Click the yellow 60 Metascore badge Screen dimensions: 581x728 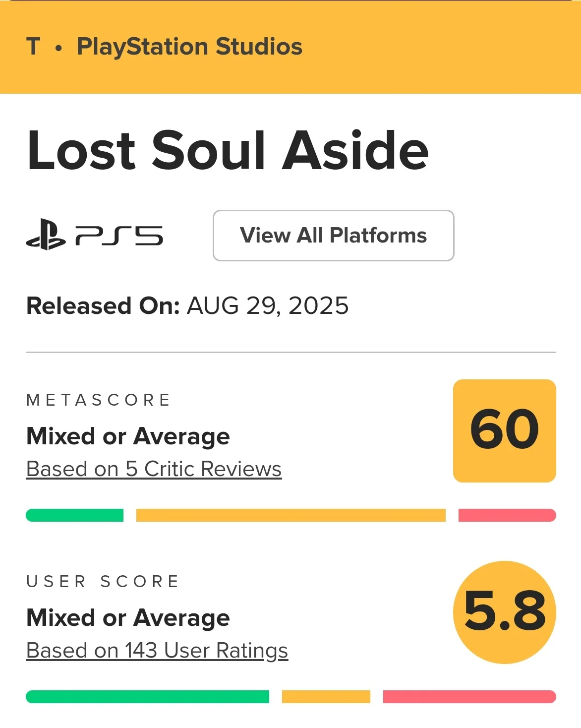505,430
